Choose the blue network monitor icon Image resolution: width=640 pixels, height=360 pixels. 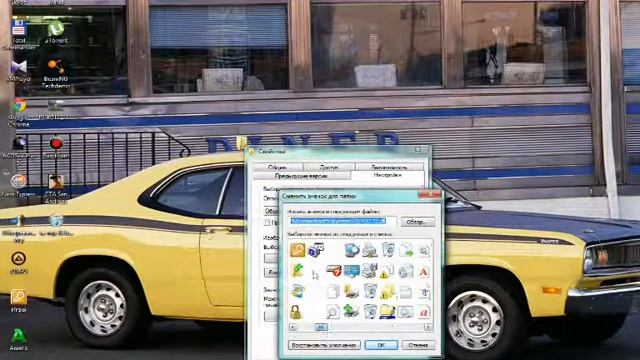click(x=351, y=271)
